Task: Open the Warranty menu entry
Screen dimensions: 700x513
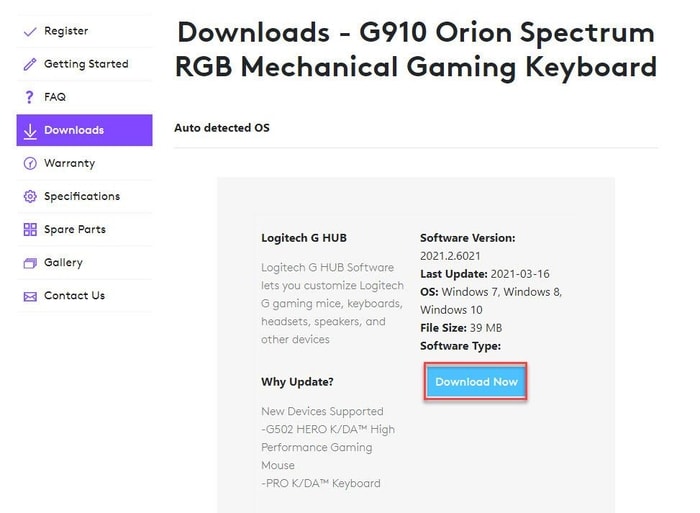Action: [84, 163]
